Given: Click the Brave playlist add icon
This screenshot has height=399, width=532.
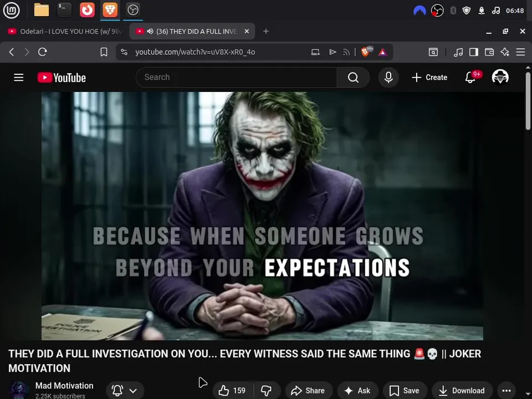Looking at the screenshot, I should point(332,52).
